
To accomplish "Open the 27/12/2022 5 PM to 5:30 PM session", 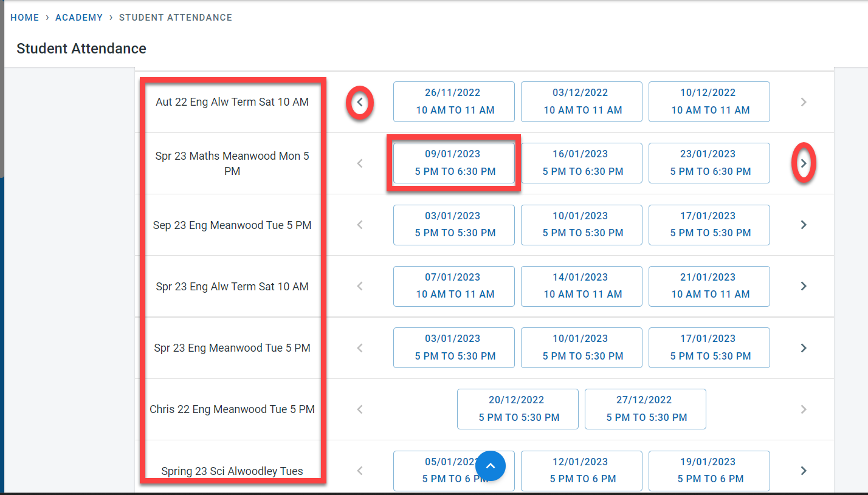I will coord(646,409).
